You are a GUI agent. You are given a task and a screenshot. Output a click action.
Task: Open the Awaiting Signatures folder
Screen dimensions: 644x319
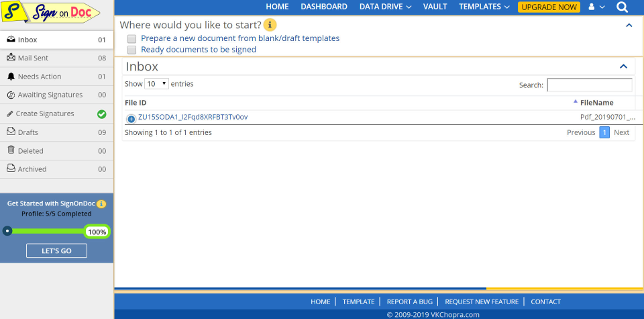pyautogui.click(x=56, y=95)
